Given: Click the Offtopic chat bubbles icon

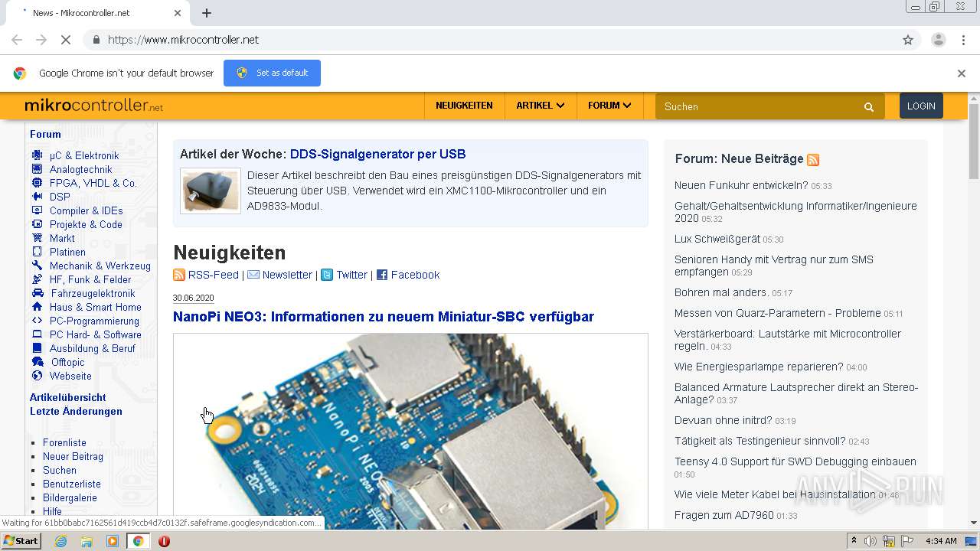Looking at the screenshot, I should pyautogui.click(x=38, y=362).
